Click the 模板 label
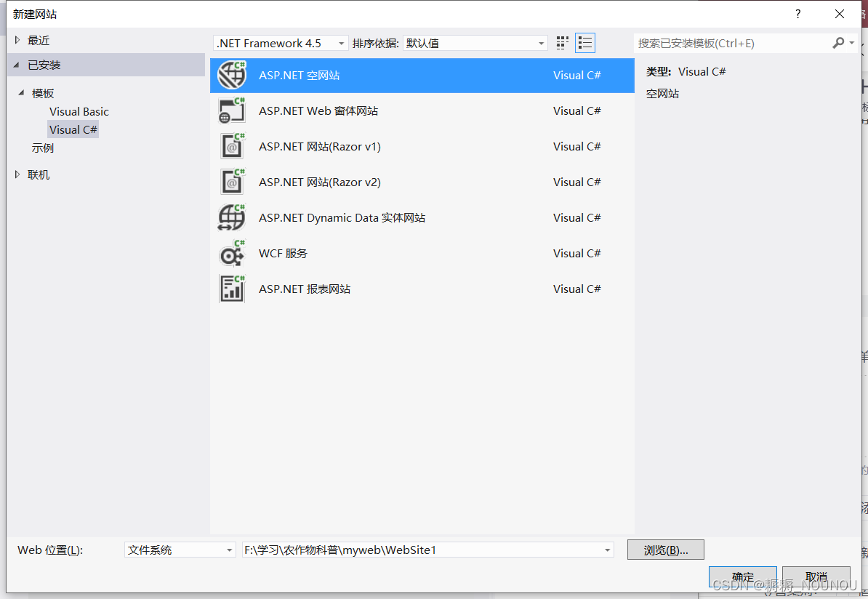 pos(43,93)
